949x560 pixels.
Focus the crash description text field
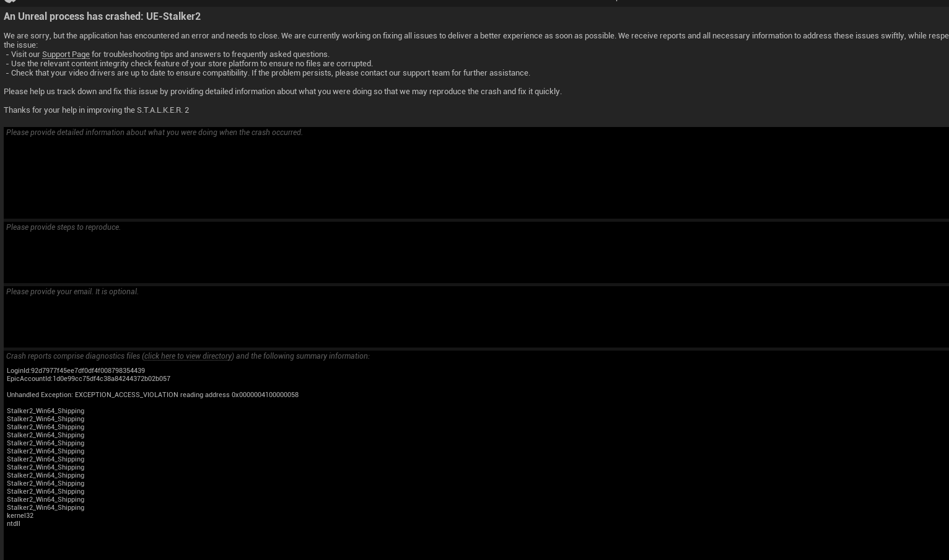[476, 173]
